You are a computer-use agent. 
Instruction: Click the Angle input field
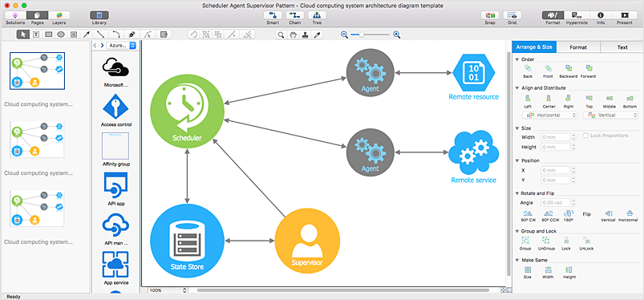pos(556,203)
